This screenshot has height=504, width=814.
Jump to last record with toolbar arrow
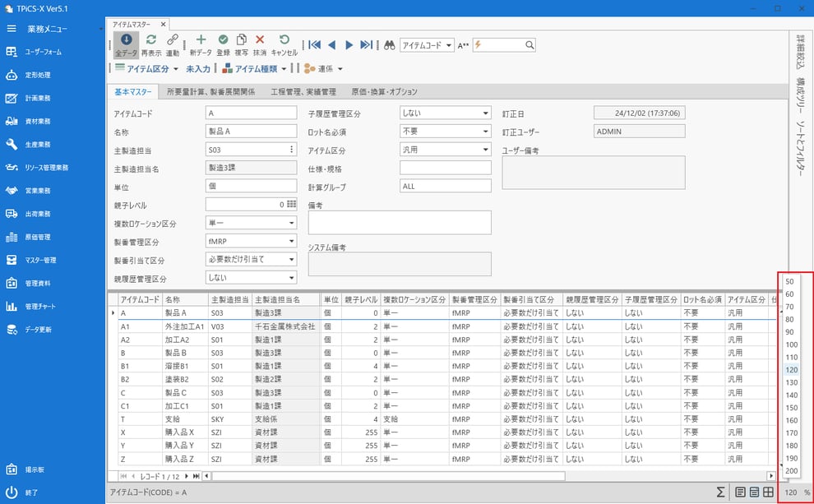point(366,45)
